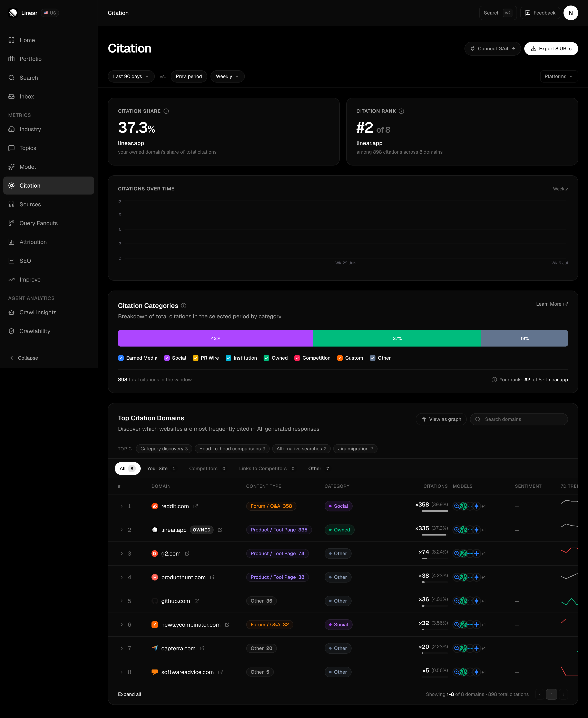Screen dimensions: 588x718
Task: Click page 1 in the pagination
Action: pos(551,694)
